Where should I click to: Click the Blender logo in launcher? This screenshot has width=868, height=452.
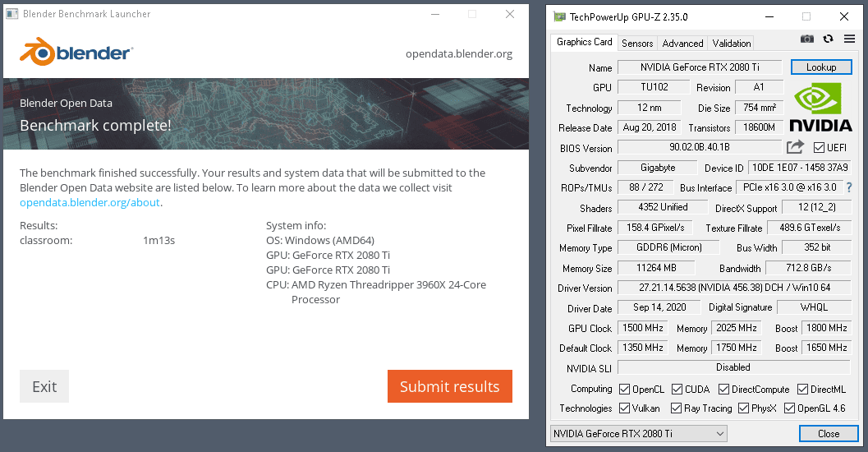click(76, 52)
